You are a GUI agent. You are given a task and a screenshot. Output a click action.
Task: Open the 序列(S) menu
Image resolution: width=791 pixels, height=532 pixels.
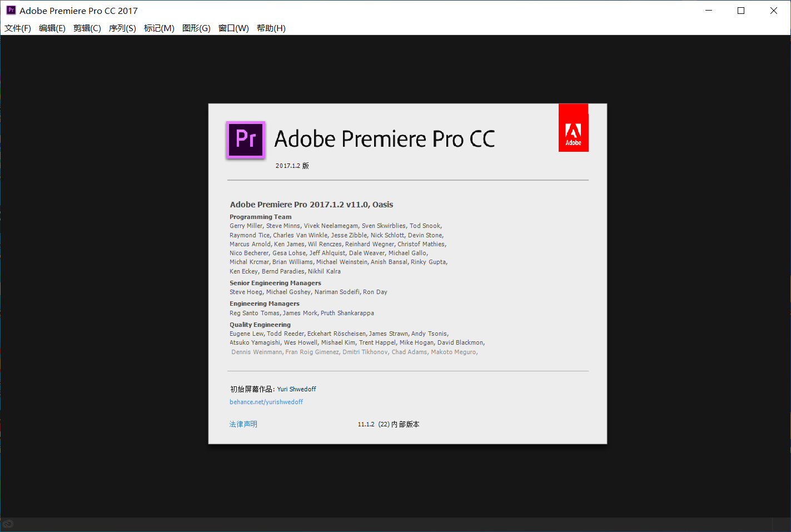(122, 28)
